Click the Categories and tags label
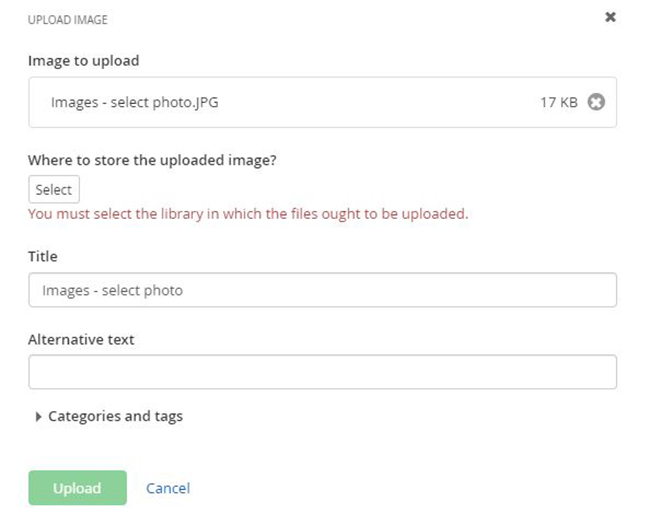This screenshot has width=650, height=525. click(115, 416)
